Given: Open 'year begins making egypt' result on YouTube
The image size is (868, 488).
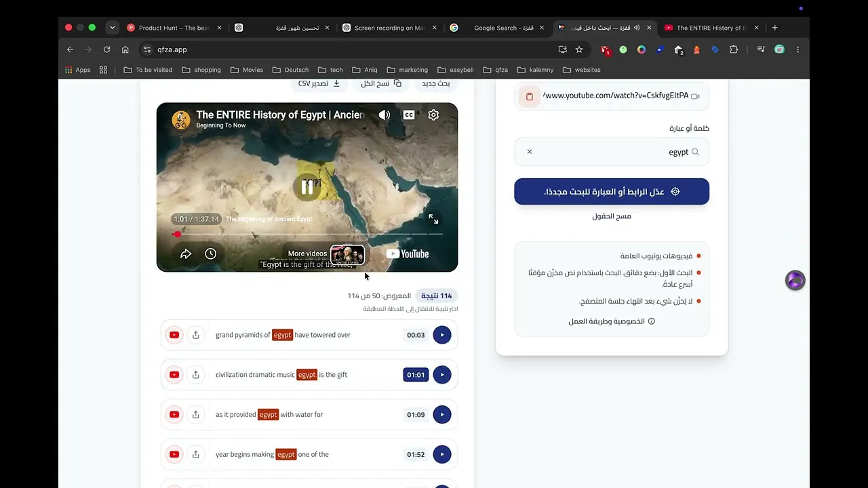Looking at the screenshot, I should [174, 454].
